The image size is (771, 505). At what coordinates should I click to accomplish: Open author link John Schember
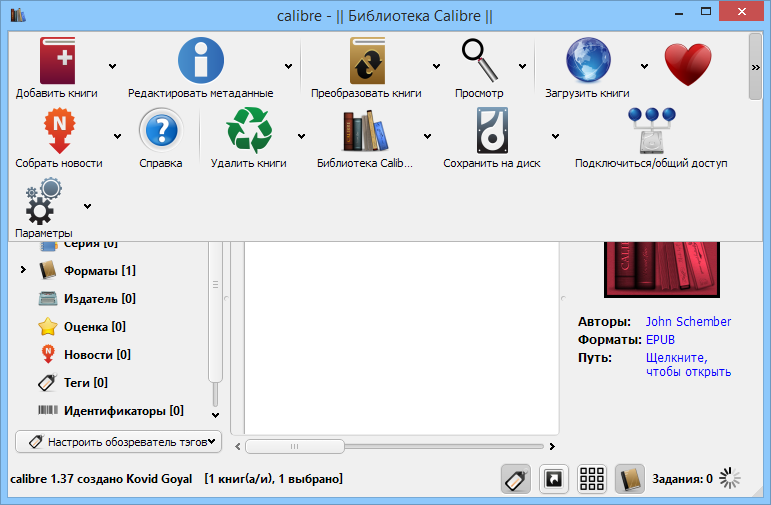click(x=688, y=322)
